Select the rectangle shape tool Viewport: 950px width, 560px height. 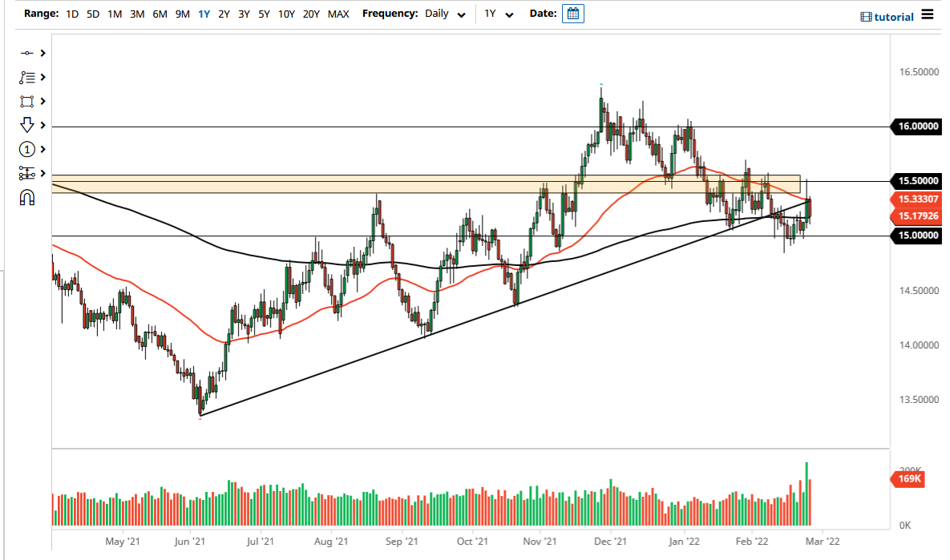pyautogui.click(x=27, y=101)
